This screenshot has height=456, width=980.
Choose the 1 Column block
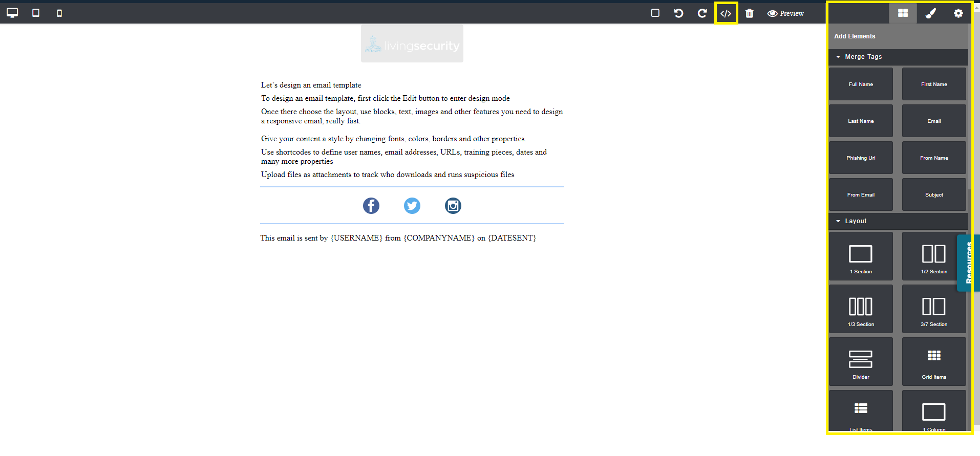click(x=934, y=411)
